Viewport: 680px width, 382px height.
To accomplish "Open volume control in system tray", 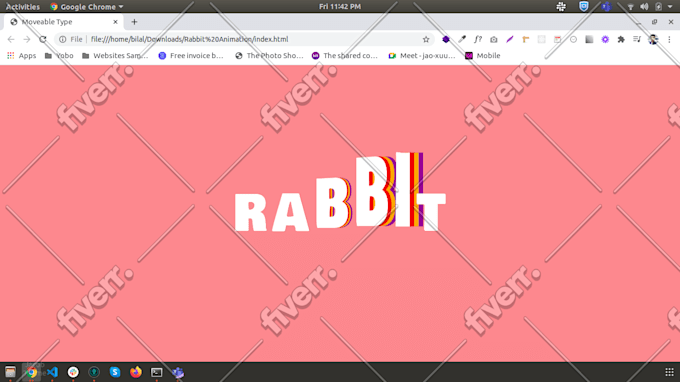I will [x=644, y=7].
